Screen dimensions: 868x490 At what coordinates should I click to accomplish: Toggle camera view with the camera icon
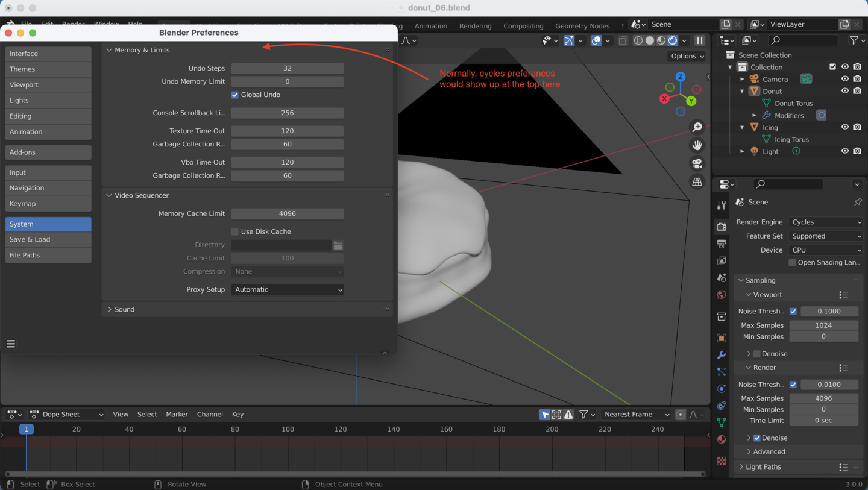(x=697, y=163)
